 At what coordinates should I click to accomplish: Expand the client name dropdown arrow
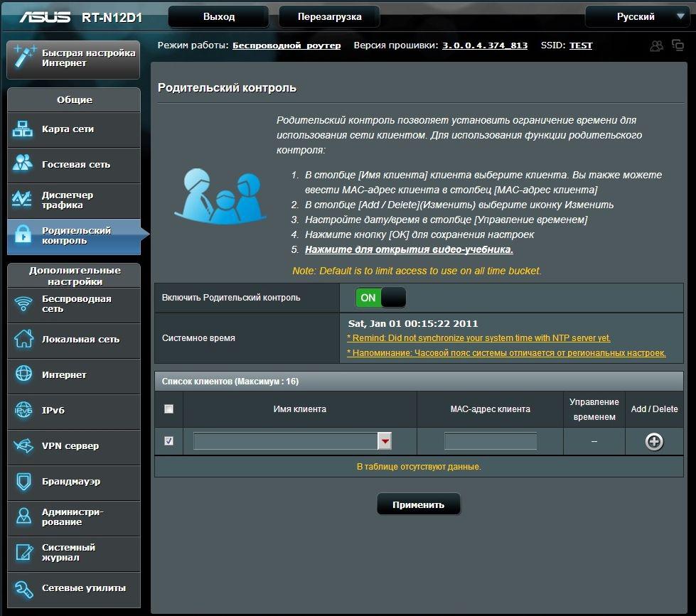(385, 441)
